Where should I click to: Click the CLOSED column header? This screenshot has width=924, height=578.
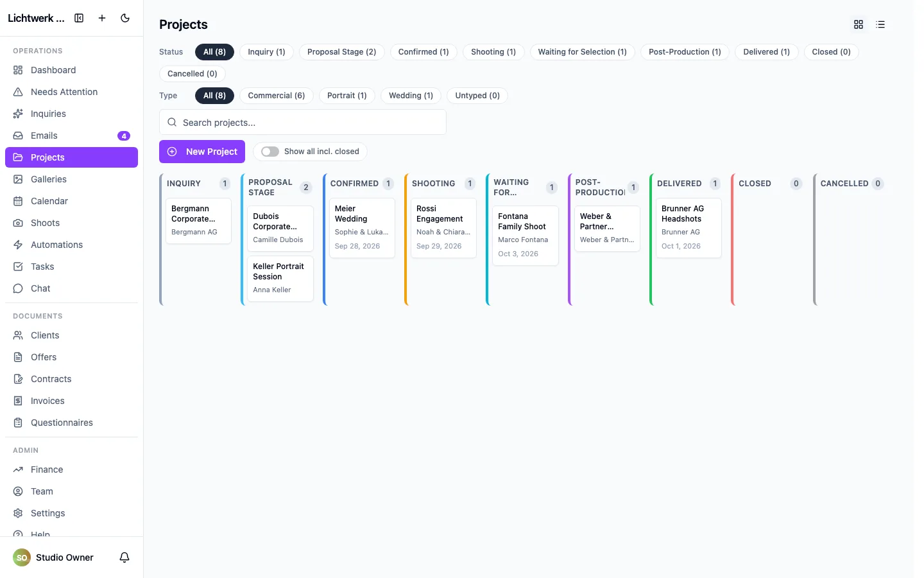coord(755,184)
